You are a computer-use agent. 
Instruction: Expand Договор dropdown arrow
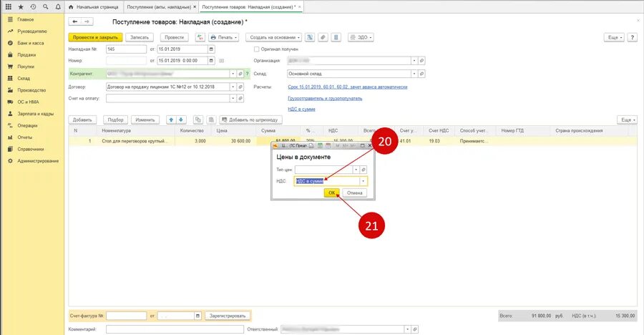[x=233, y=87]
